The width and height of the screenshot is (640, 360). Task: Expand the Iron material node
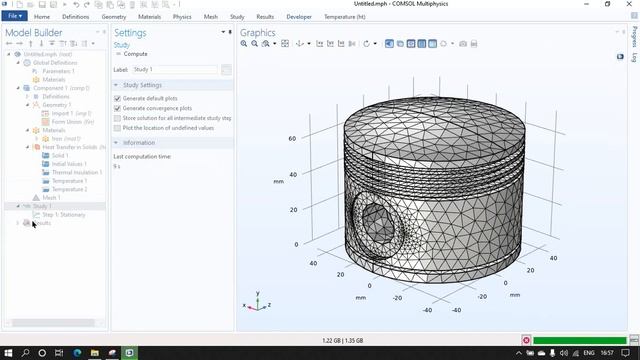pyautogui.click(x=36, y=139)
